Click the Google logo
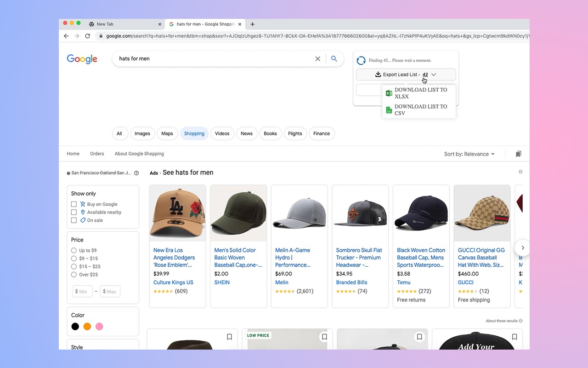Viewport: 588px width, 368px height. [x=82, y=59]
